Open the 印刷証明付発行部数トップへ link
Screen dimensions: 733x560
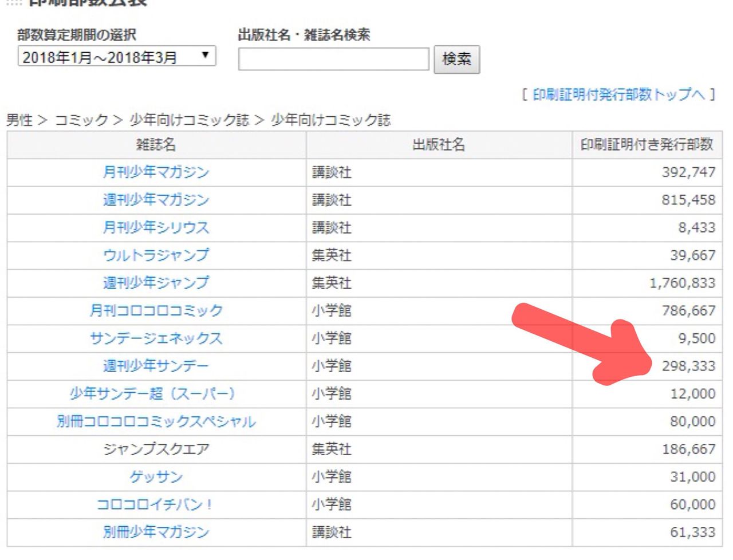click(618, 94)
